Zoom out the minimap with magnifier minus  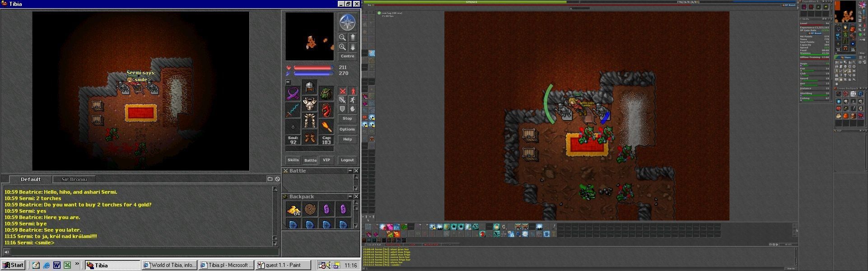(342, 37)
